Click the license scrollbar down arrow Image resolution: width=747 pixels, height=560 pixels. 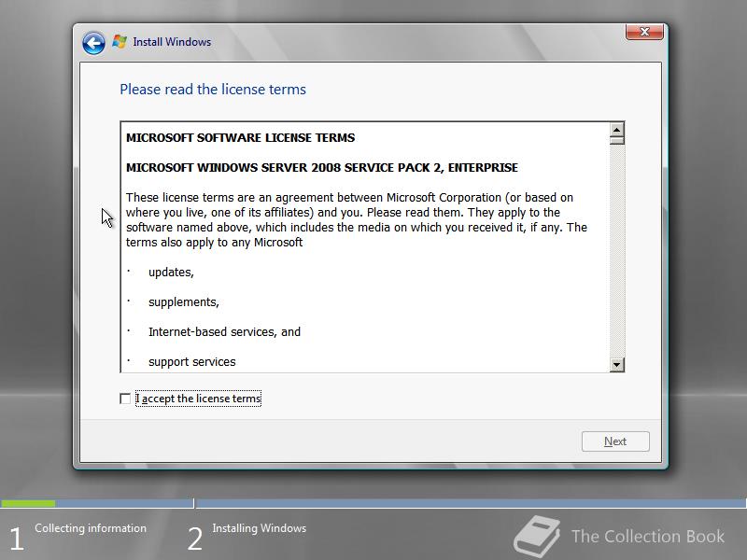tap(616, 365)
